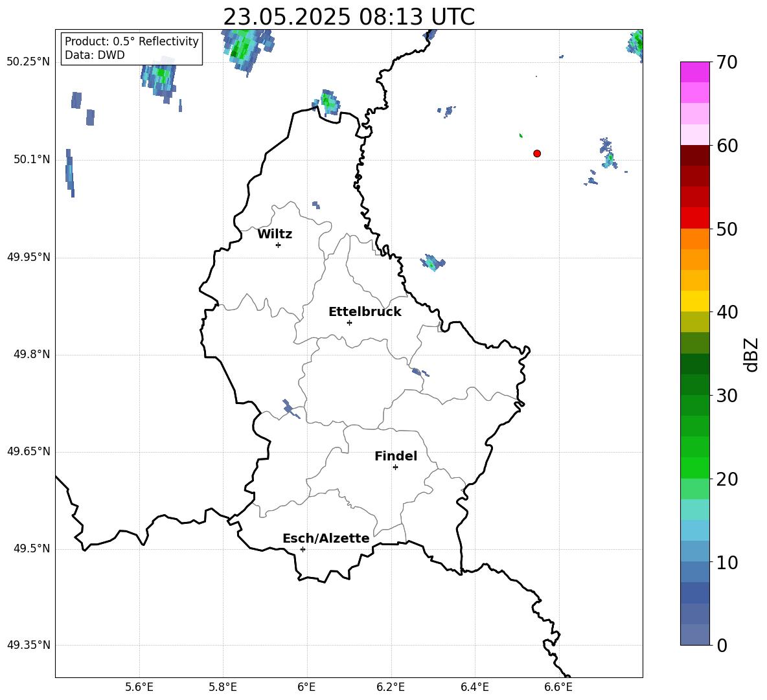Click the 49.35°N latitude label
This screenshot has height=700, width=767.
tap(29, 645)
